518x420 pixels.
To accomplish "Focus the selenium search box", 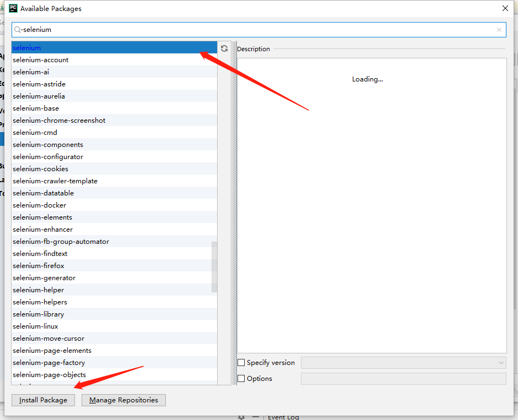I will pos(259,30).
